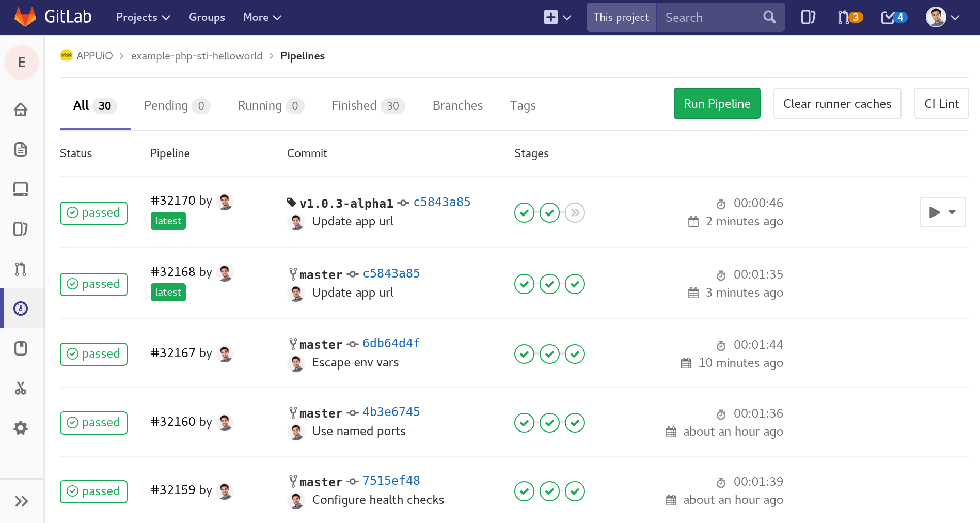
Task: Open the APPUiO group avatar in breadcrumb
Action: tap(66, 55)
